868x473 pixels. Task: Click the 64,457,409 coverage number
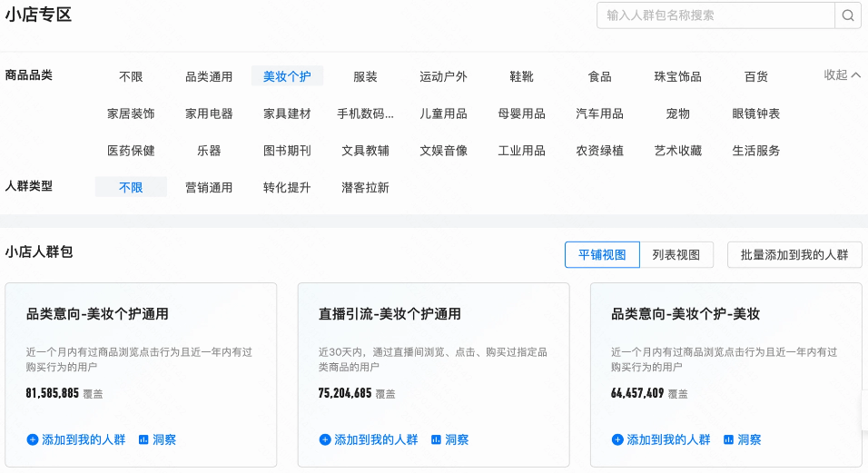click(x=637, y=393)
